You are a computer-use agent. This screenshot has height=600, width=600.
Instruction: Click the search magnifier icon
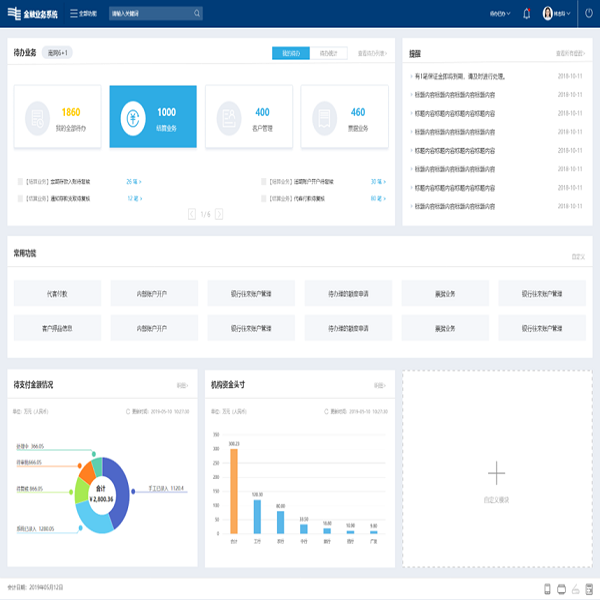click(x=196, y=14)
